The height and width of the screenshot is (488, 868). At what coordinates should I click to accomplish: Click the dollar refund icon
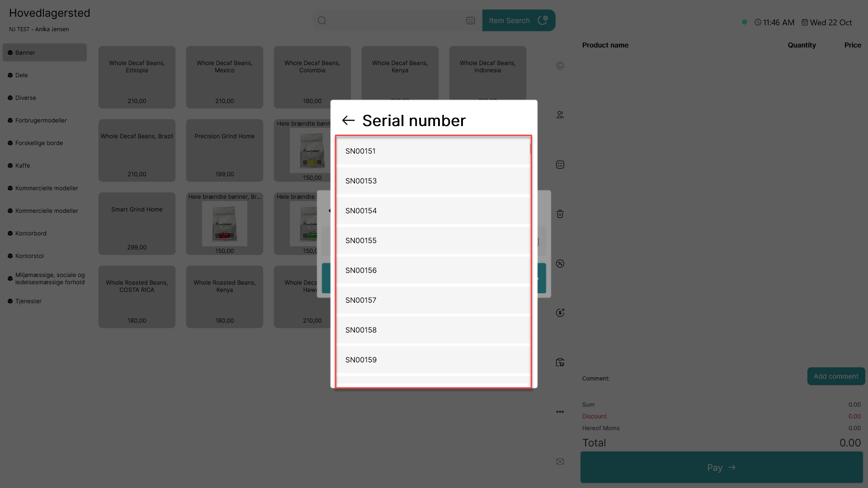tap(560, 313)
